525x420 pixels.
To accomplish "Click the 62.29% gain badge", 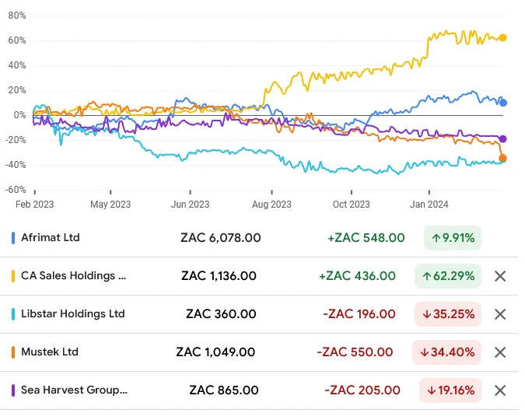I will pyautogui.click(x=448, y=276).
